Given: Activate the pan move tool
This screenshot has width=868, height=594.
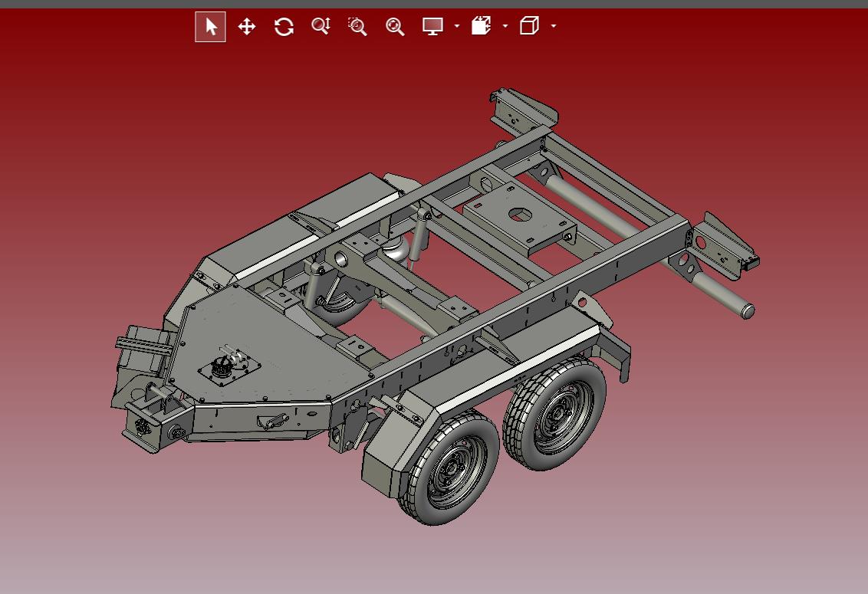Looking at the screenshot, I should [x=246, y=27].
